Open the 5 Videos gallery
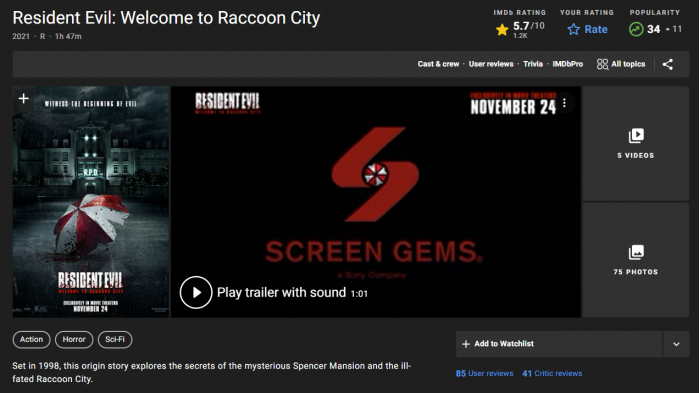 coord(636,143)
